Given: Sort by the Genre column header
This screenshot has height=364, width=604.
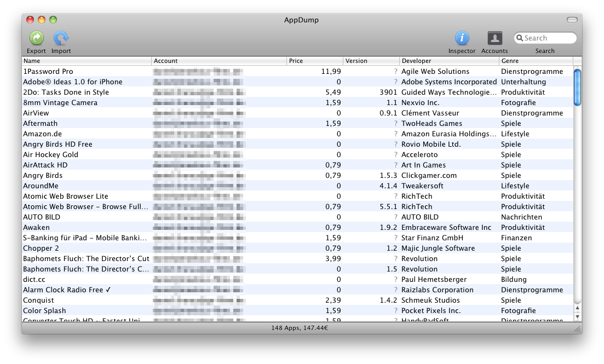Looking at the screenshot, I should point(536,61).
